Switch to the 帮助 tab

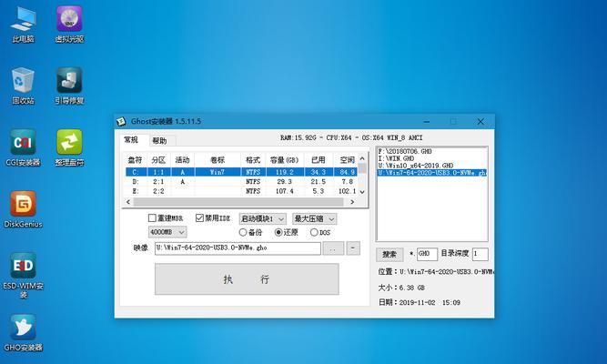(159, 140)
